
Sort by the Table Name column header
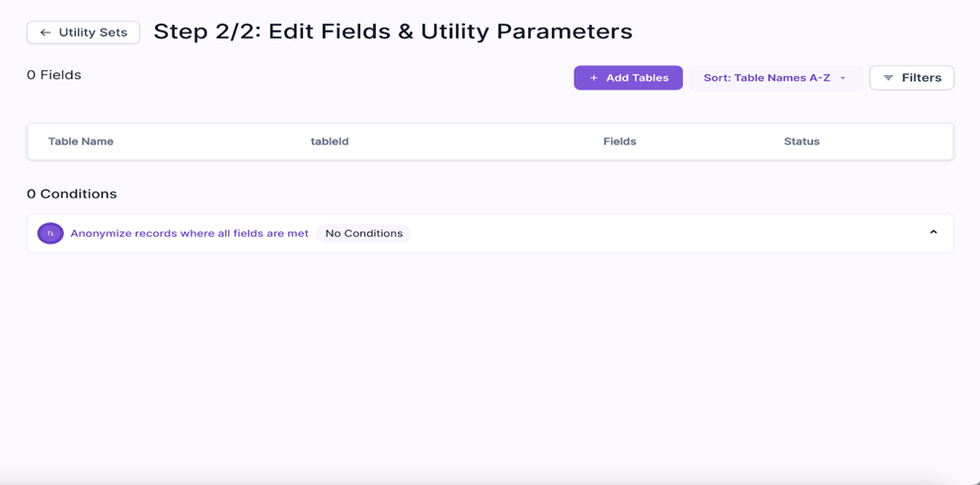81,141
